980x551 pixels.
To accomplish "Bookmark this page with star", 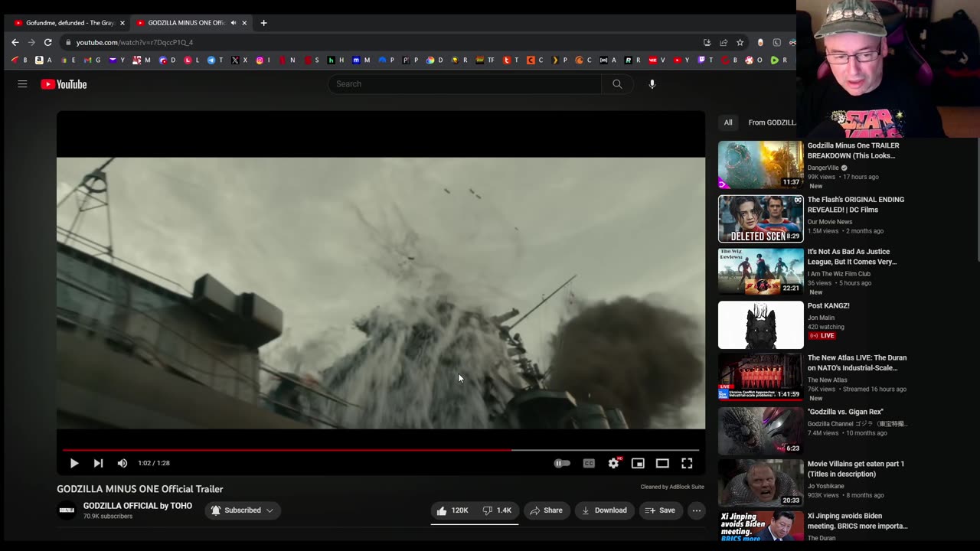I will (740, 42).
